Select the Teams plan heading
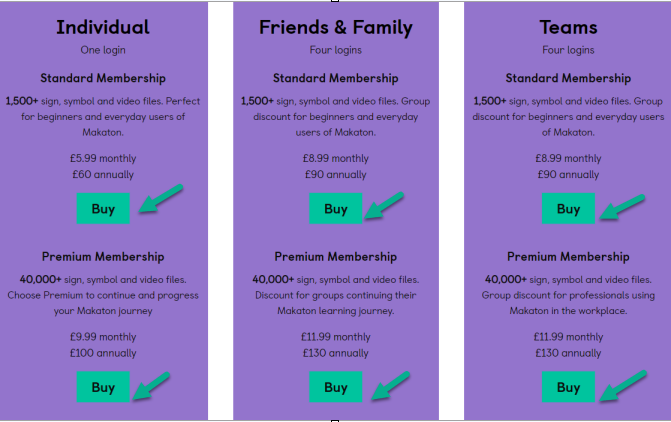This screenshot has height=422, width=671. (x=568, y=27)
